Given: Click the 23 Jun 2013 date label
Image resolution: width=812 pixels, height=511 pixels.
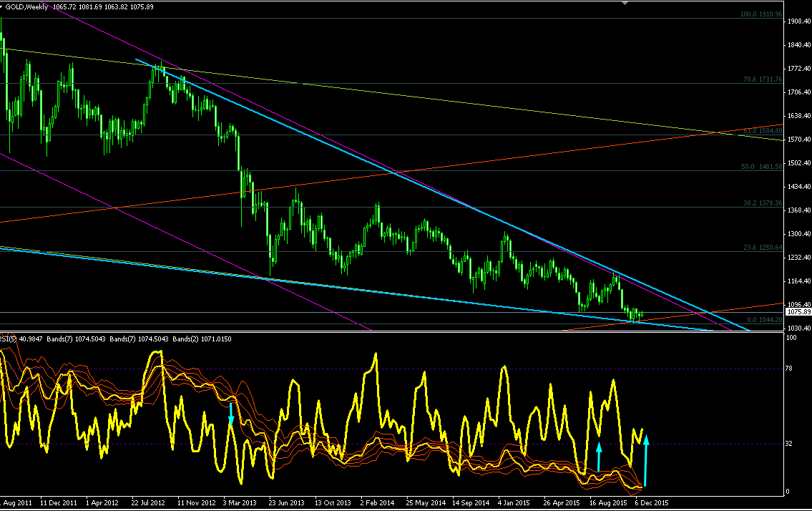Looking at the screenshot, I should coord(286,502).
